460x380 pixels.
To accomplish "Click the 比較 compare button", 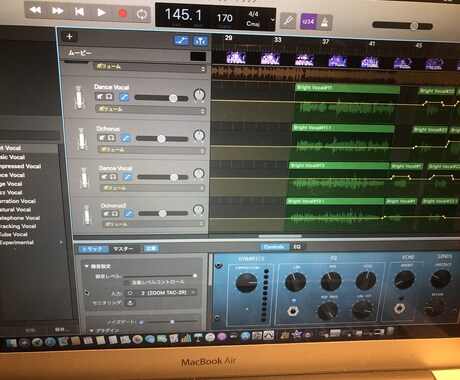I will [151, 248].
